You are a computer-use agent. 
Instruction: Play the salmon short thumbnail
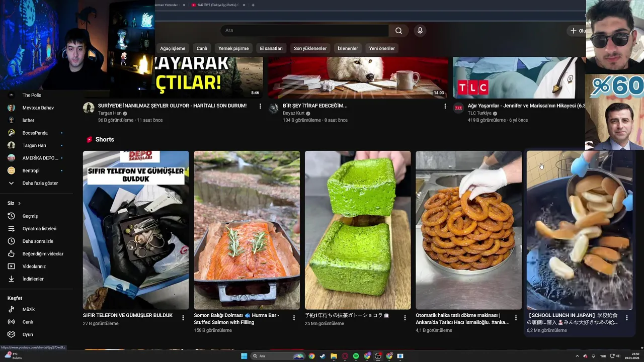pyautogui.click(x=247, y=230)
